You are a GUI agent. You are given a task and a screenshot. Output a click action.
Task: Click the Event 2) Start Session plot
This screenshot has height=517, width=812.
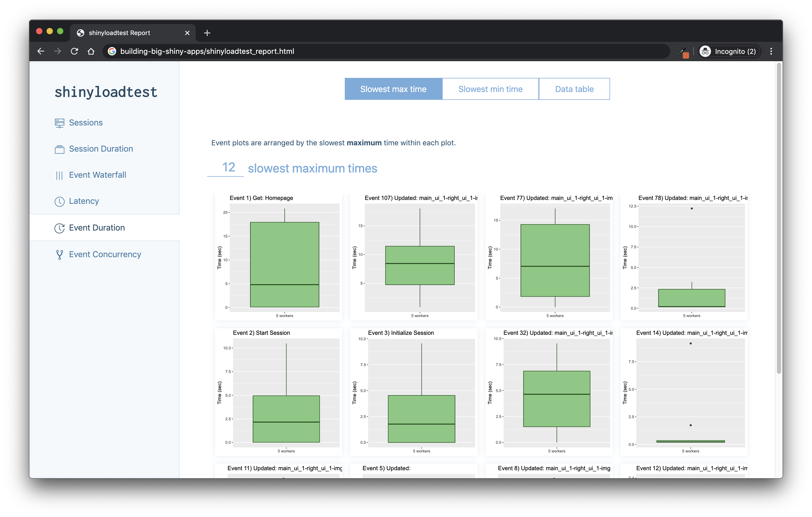279,392
